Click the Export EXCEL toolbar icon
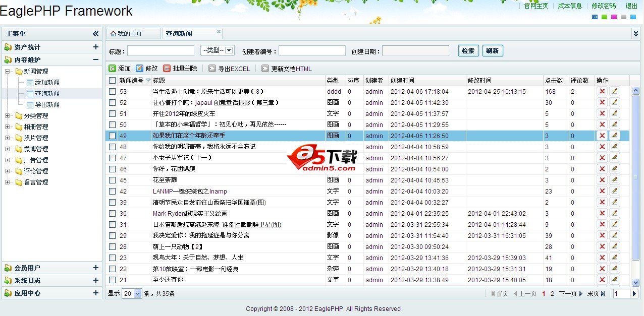The image size is (644, 316). click(x=212, y=69)
